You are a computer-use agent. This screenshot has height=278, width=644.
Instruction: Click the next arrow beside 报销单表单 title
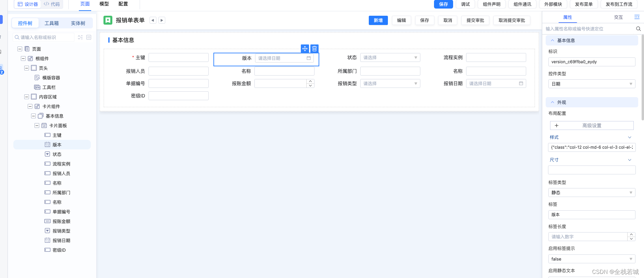(162, 20)
